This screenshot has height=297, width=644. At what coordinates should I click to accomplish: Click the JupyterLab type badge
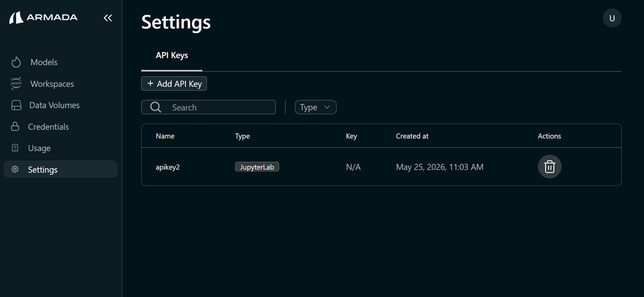click(257, 167)
